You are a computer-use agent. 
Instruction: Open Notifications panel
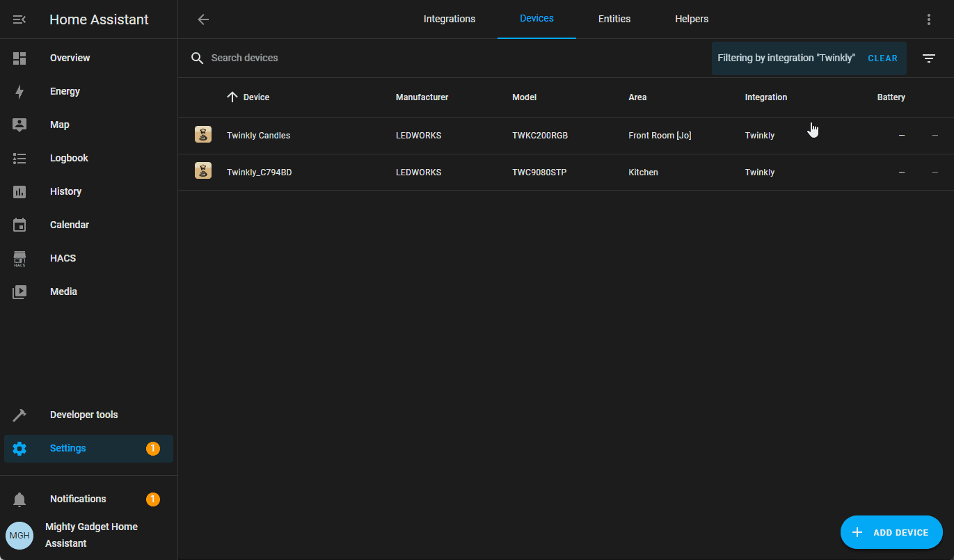(x=78, y=499)
